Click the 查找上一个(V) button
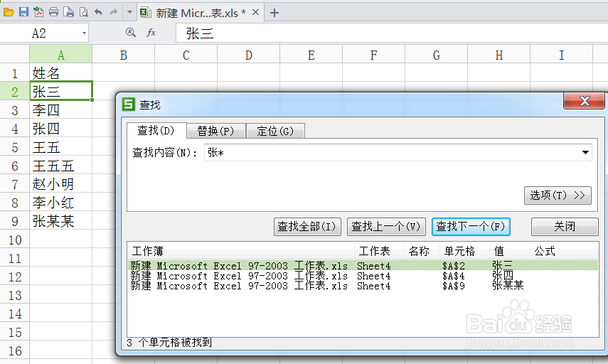Image resolution: width=608 pixels, height=364 pixels. point(386,226)
